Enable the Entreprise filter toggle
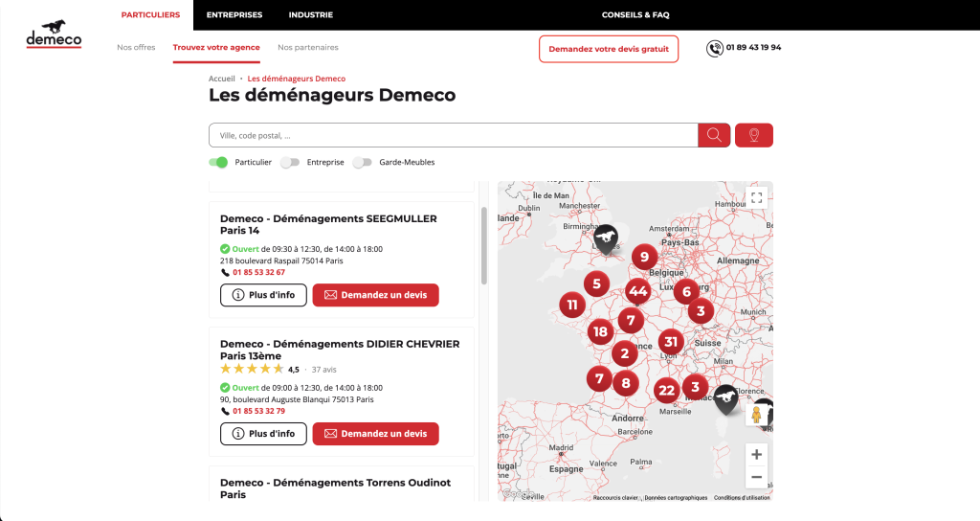The height and width of the screenshot is (521, 980). click(290, 162)
